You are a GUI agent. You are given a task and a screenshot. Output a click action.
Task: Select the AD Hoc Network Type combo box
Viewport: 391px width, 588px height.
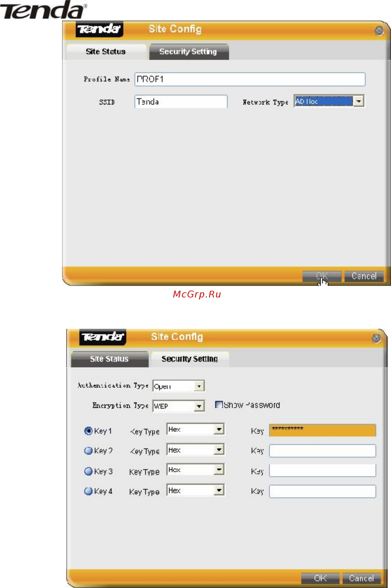[x=329, y=101]
